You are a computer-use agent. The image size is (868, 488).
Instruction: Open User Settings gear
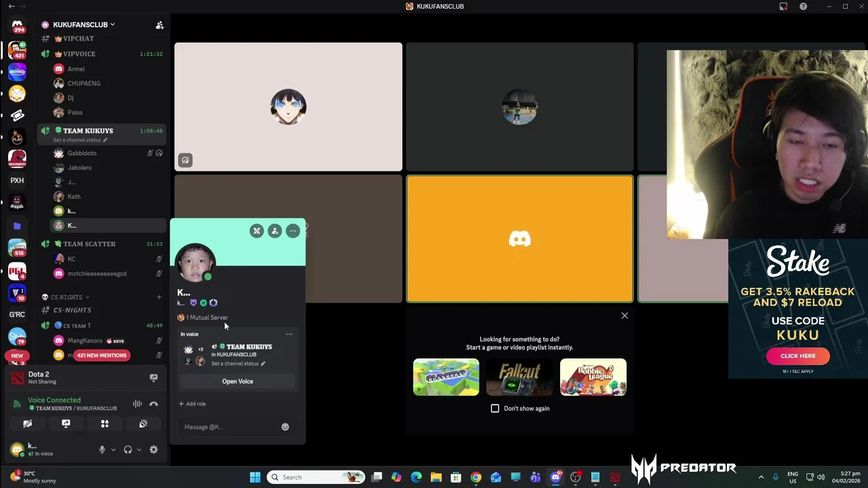pos(154,449)
